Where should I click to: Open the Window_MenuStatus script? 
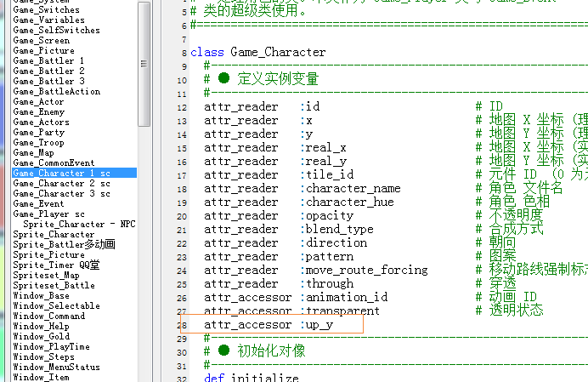56,367
